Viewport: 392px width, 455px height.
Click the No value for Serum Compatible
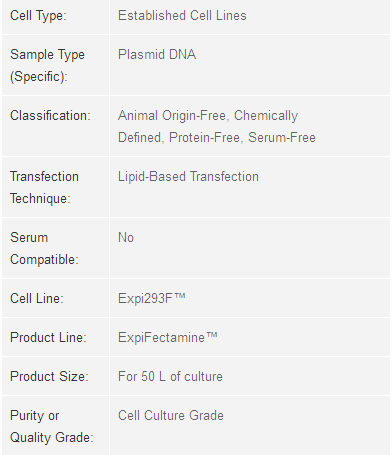coord(126,238)
